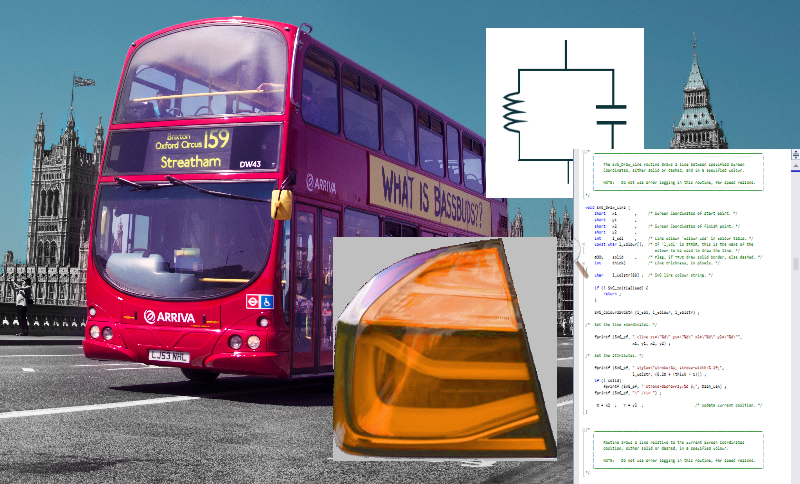Click the editor split handle above the scrollbar
The width and height of the screenshot is (800, 484).
(795, 154)
